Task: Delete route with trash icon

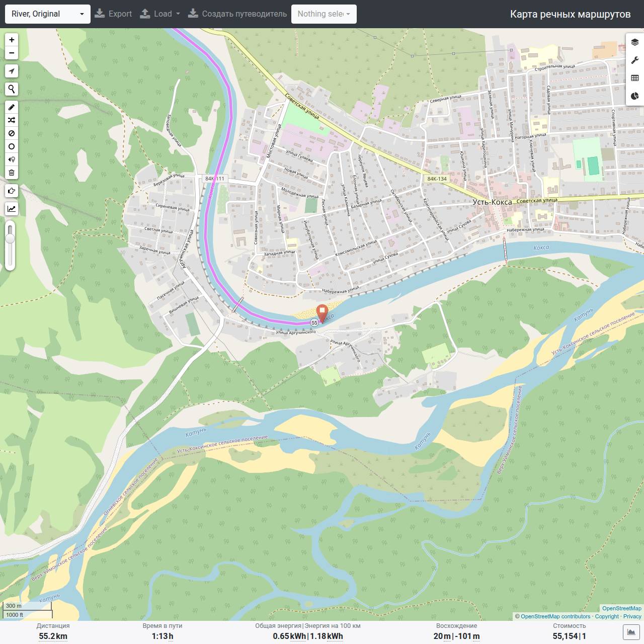Action: click(x=12, y=173)
